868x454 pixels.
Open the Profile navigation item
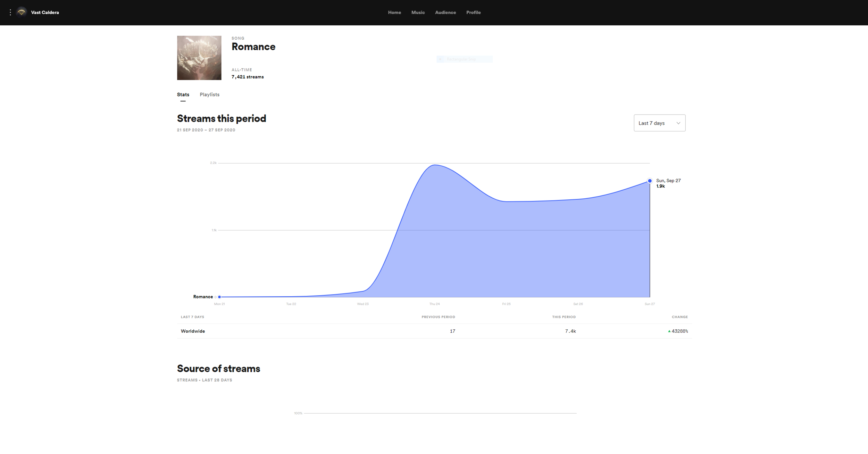(x=473, y=13)
